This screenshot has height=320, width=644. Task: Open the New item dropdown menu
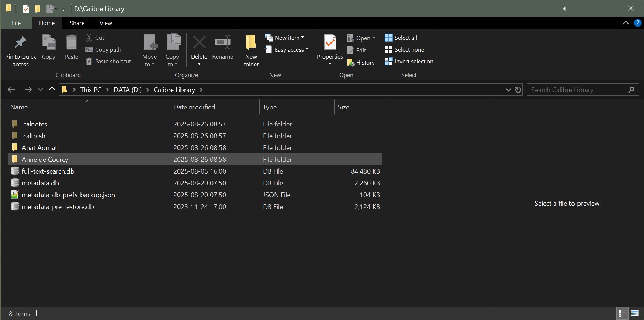click(285, 38)
